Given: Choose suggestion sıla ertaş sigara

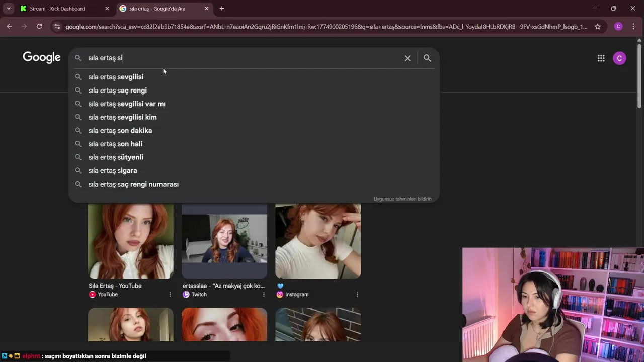Looking at the screenshot, I should tap(254, 171).
